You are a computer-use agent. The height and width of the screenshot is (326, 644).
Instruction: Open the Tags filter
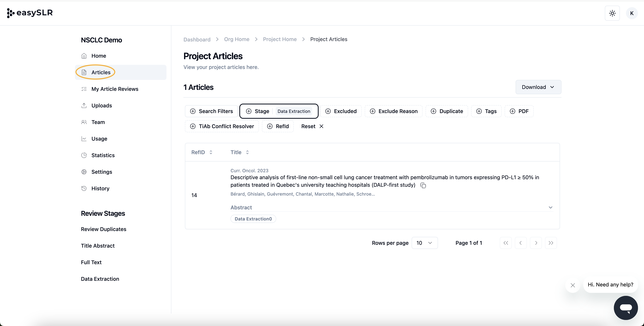point(486,111)
